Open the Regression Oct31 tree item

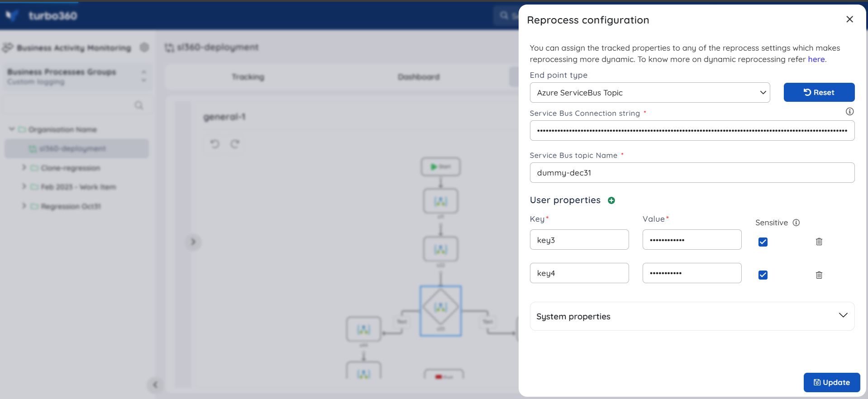coord(71,206)
